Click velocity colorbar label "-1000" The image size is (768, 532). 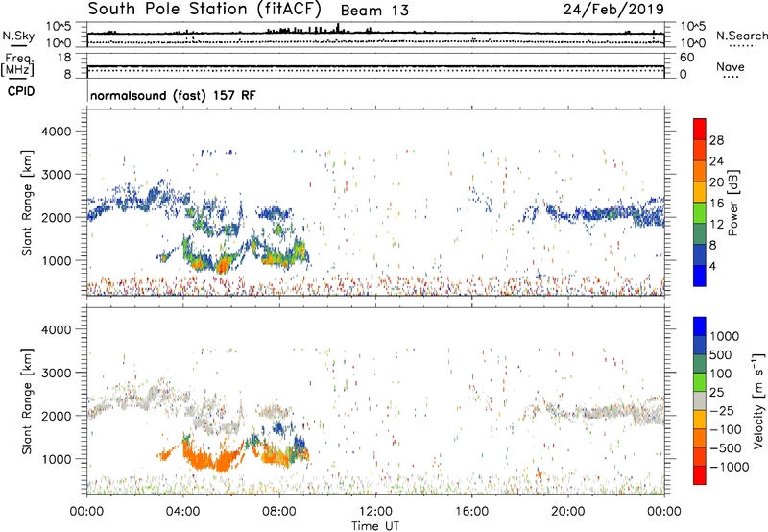[x=730, y=467]
